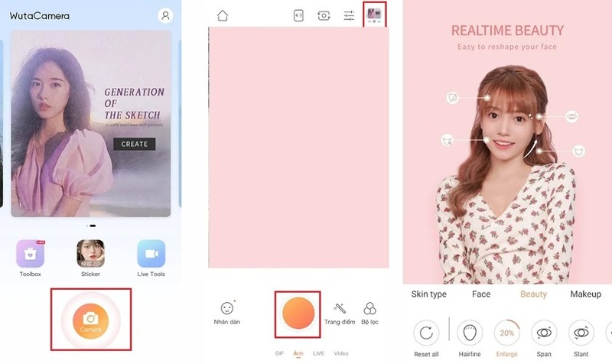Tap the orange Camera button
Image resolution: width=612 pixels, height=364 pixels.
90,320
